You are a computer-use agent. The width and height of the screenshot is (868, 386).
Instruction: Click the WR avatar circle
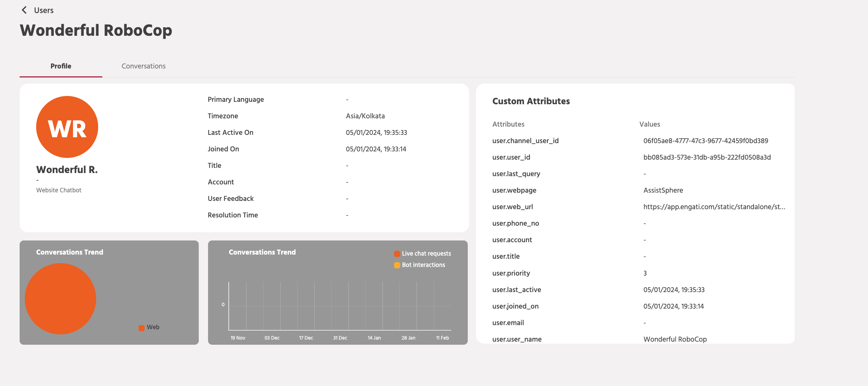[67, 127]
